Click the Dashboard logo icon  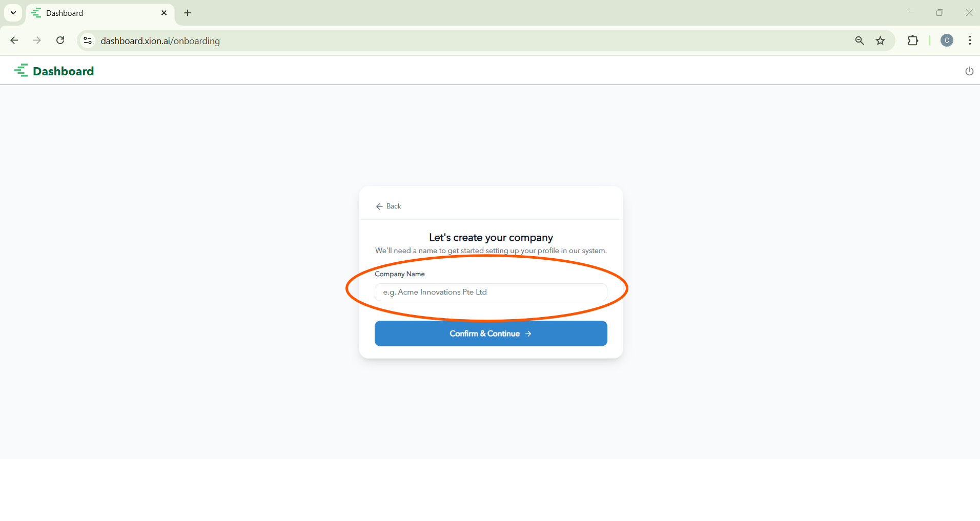[21, 71]
